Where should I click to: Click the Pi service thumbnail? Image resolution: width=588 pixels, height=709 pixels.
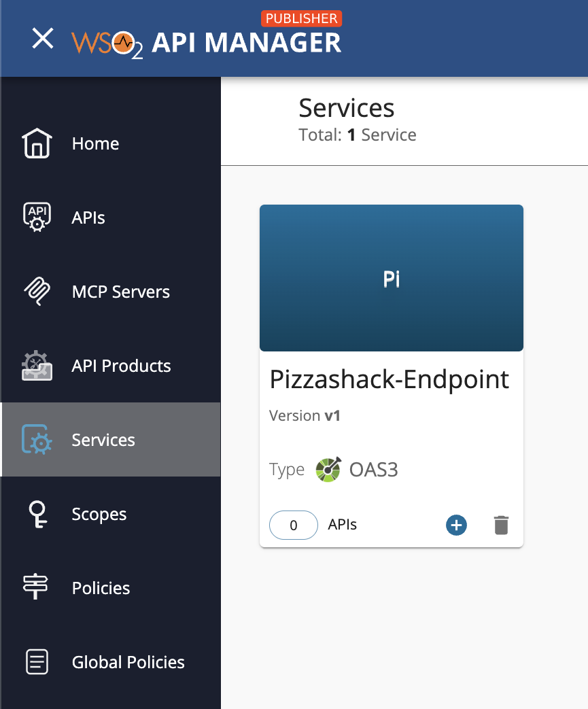[392, 279]
